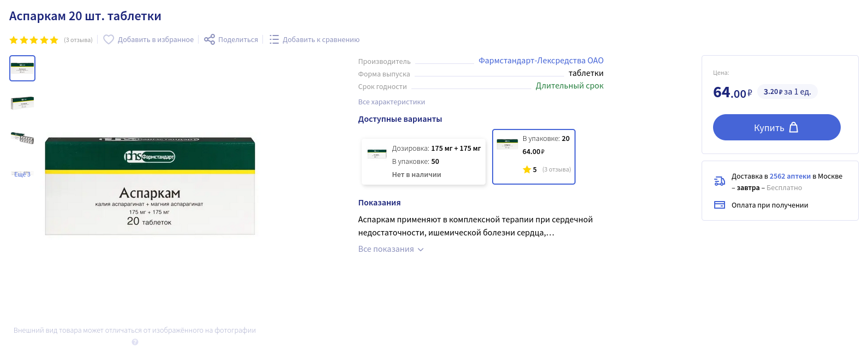The width and height of the screenshot is (868, 360).
Task: Click the Доступные варианты heading
Action: [x=400, y=119]
